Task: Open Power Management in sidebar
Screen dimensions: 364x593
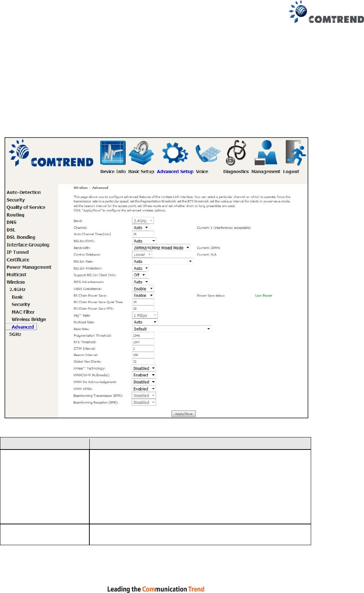Action: pos(29,267)
